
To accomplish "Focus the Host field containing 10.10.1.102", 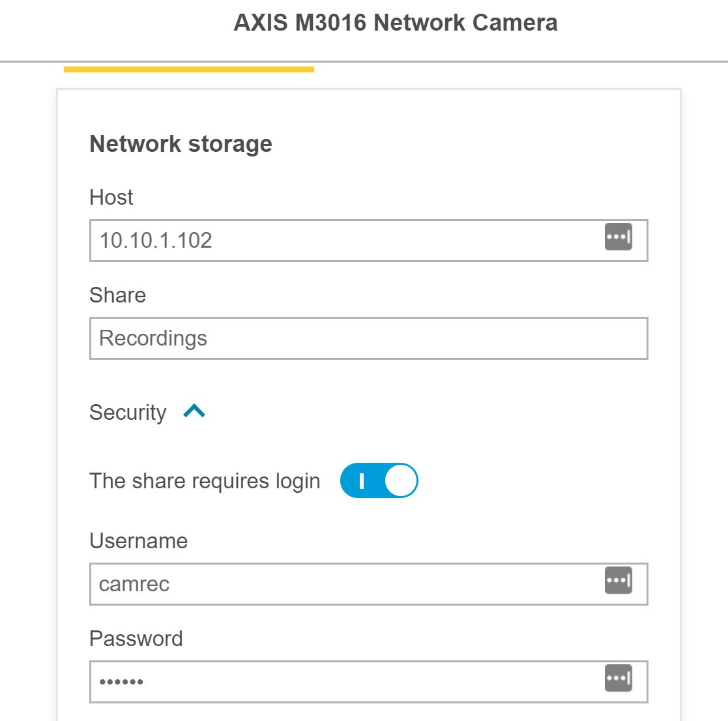I will [369, 241].
